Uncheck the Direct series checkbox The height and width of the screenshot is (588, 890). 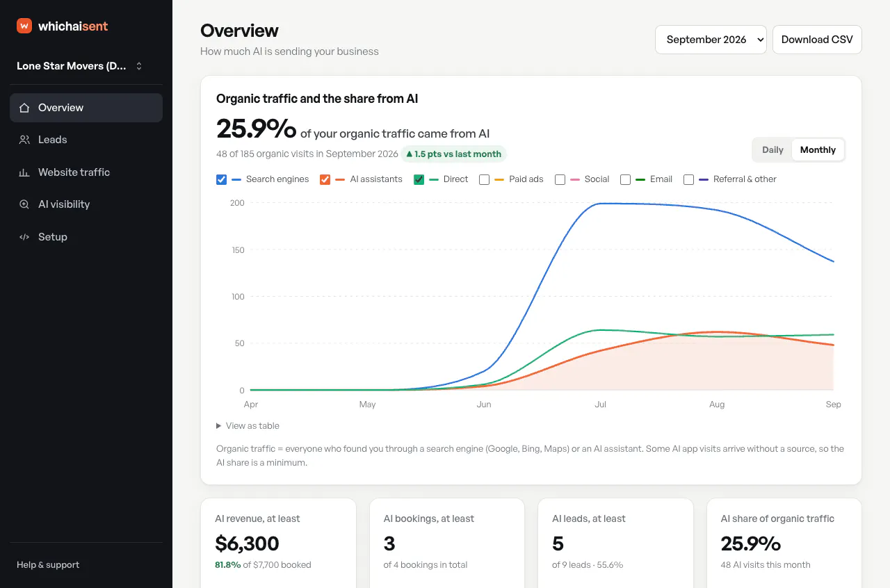[419, 179]
